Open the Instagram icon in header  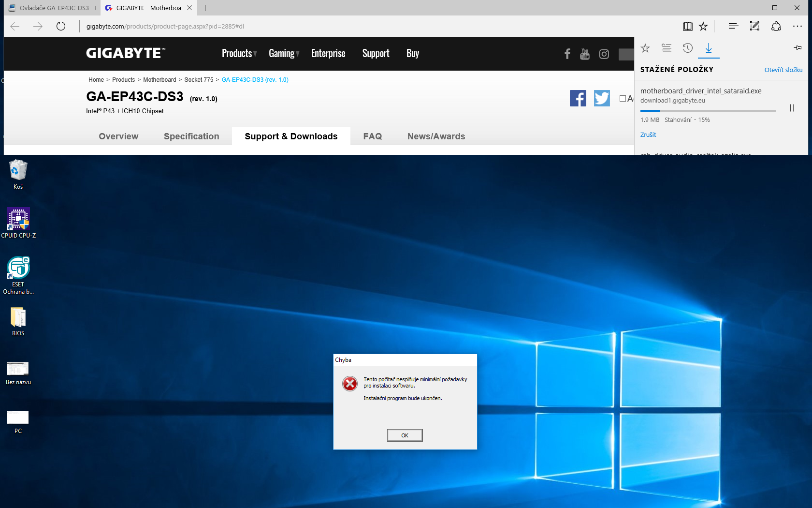pyautogui.click(x=604, y=54)
